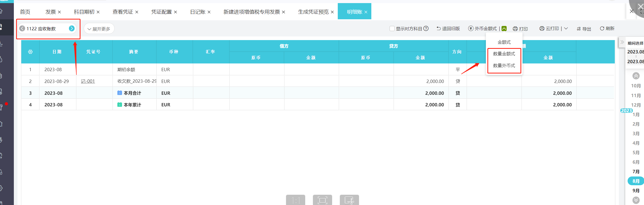Select 数量金额式 from the format menu
Screen dimensions: 644x205
point(504,54)
